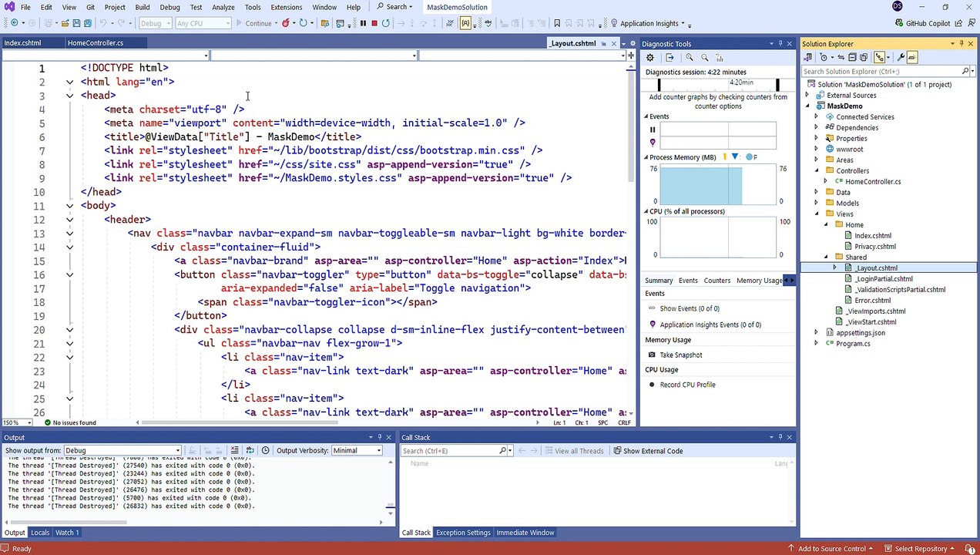Toggle Track Active Item in Solution Explorer
The width and height of the screenshot is (980, 555).
click(x=879, y=57)
